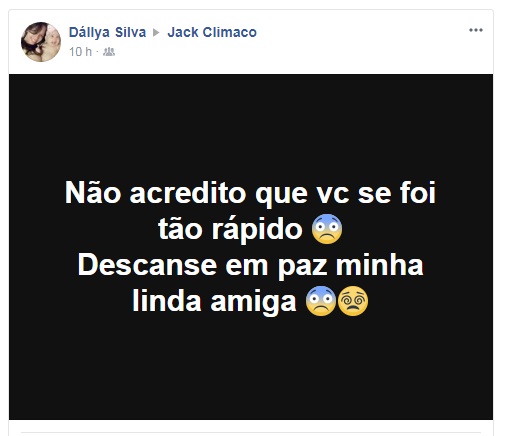506x436 pixels.
Task: Click the word 'Descanse' in the post
Action: [148, 265]
